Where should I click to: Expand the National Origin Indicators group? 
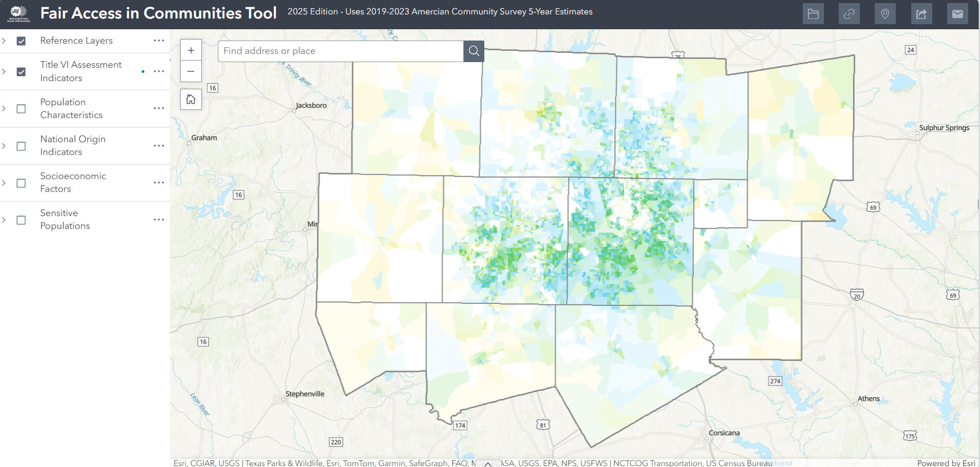(4, 146)
